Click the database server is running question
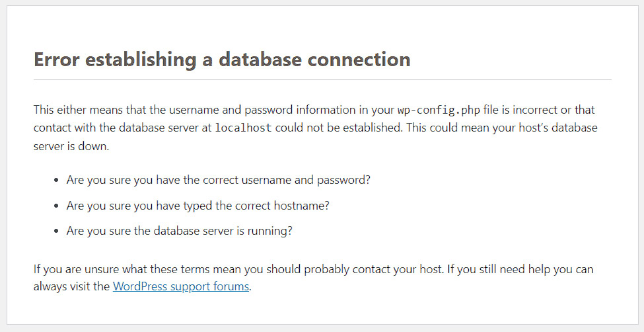 point(180,231)
